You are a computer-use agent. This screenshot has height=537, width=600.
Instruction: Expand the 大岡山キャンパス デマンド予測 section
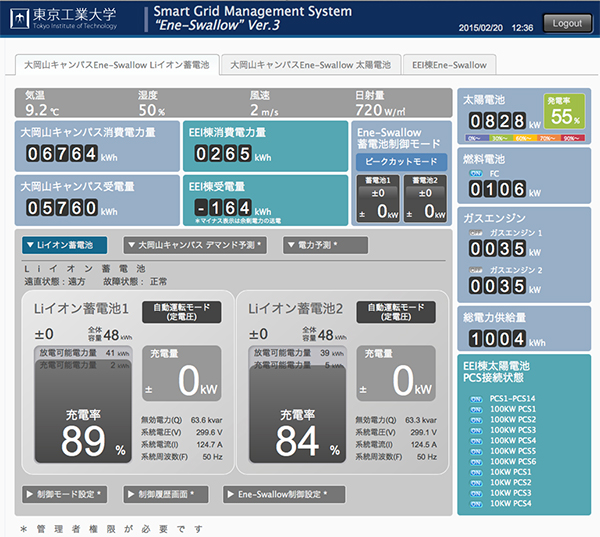point(194,245)
